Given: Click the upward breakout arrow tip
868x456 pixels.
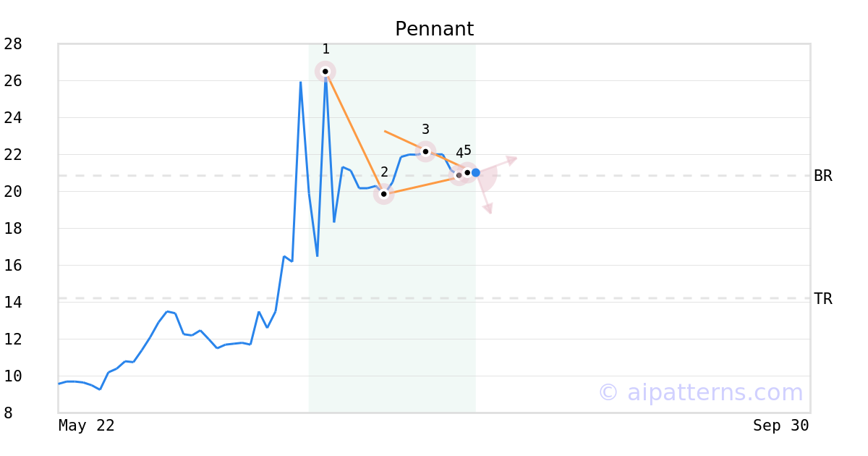Looking at the screenshot, I should pyautogui.click(x=512, y=160).
